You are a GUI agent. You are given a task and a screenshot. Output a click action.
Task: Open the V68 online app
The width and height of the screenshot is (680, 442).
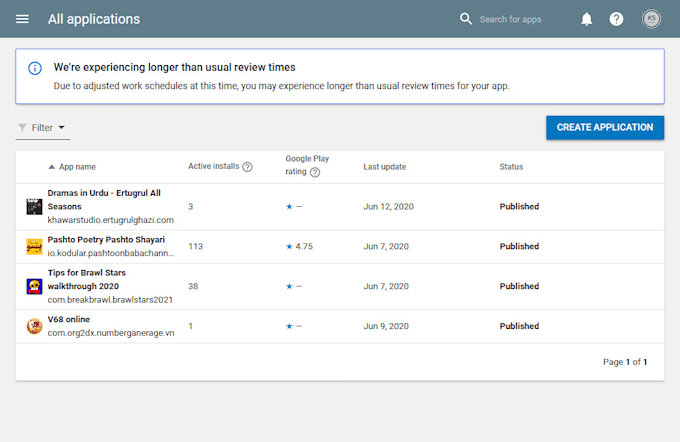69,319
